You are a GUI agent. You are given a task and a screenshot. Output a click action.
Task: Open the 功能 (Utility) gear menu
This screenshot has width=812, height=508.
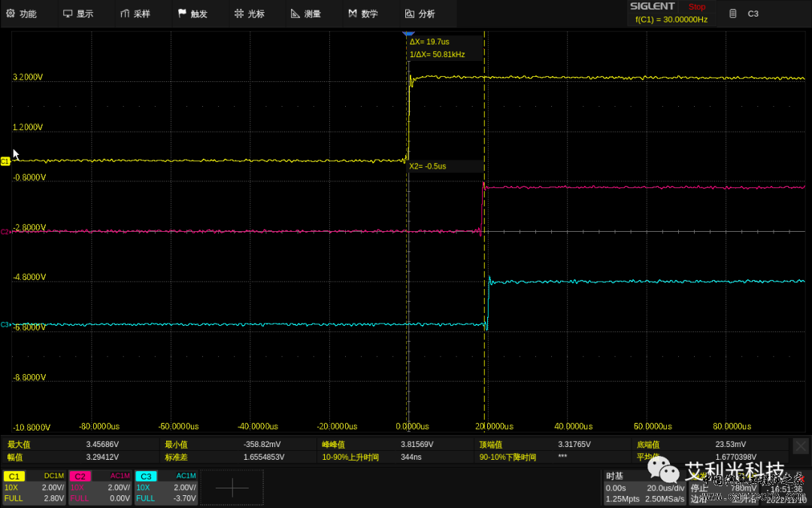tap(21, 14)
